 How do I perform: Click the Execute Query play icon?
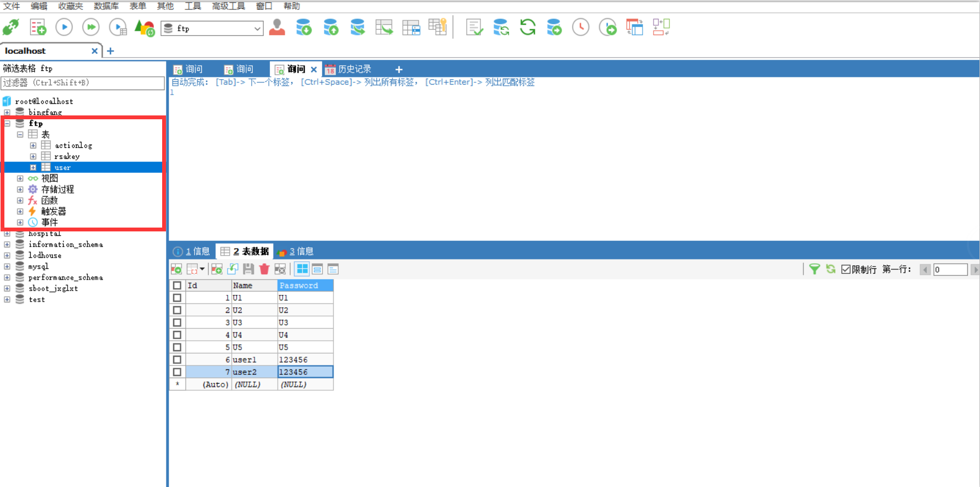(x=64, y=27)
